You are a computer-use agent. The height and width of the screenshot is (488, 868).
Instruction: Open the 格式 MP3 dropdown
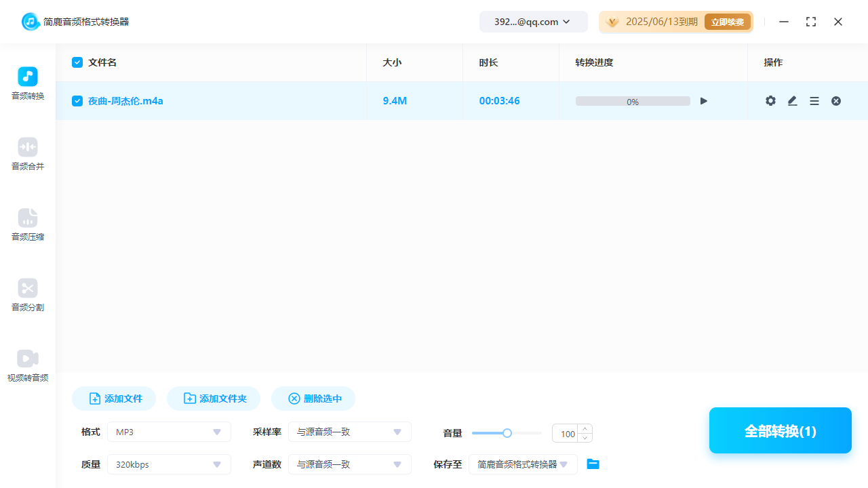coord(168,432)
